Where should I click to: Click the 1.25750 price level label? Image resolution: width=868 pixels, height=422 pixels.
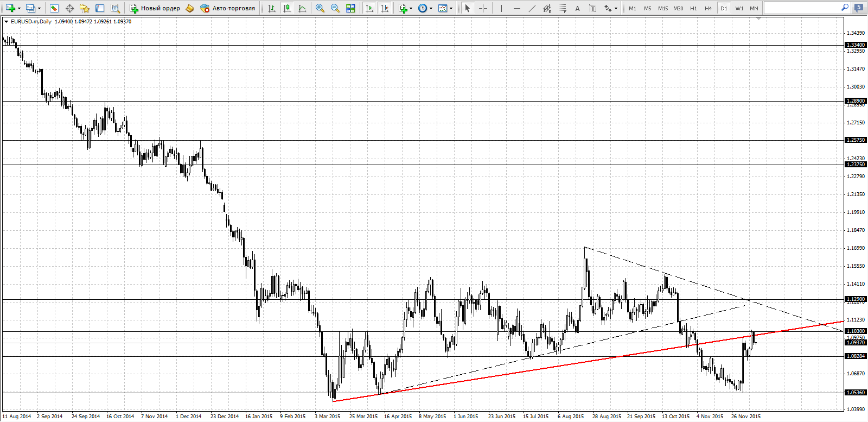[856, 140]
